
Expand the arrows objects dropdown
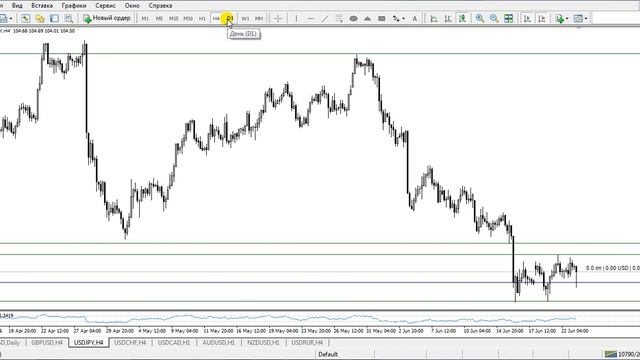click(x=403, y=18)
